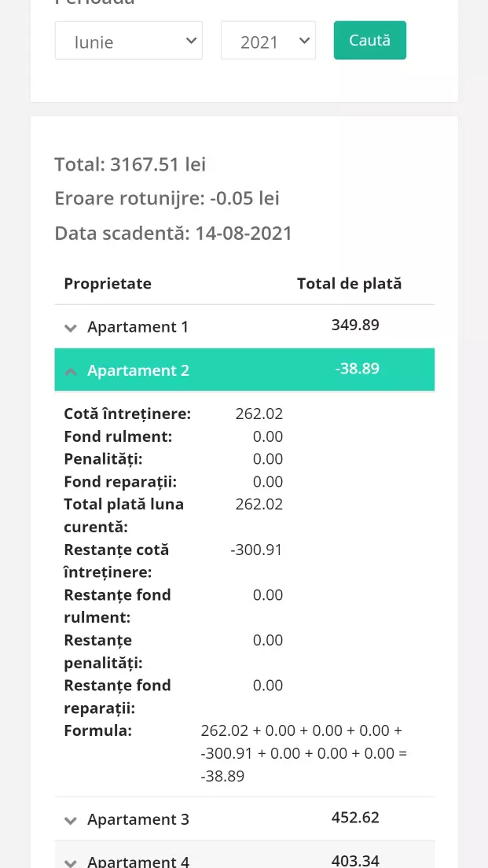488x868 pixels.
Task: Expand the Apartament 1 chevron icon
Action: [x=71, y=328]
